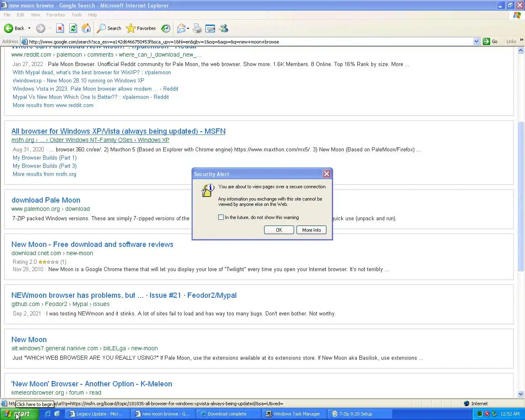Image resolution: width=525 pixels, height=420 pixels.
Task: Open the Favorites star toolbar button
Action: (x=141, y=28)
